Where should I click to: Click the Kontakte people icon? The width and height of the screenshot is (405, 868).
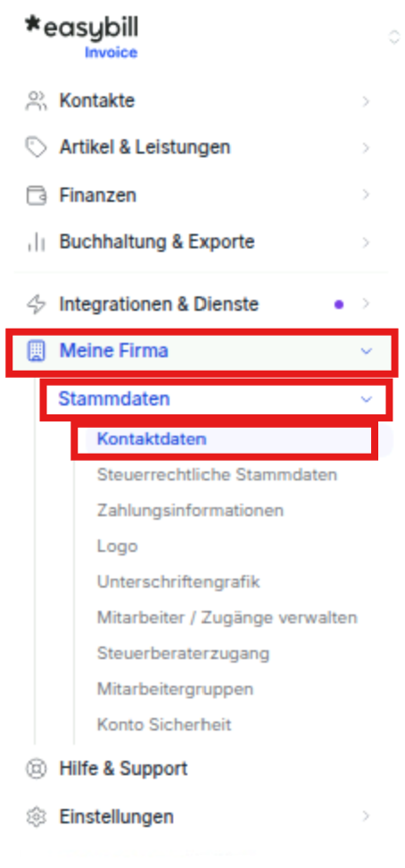[36, 101]
